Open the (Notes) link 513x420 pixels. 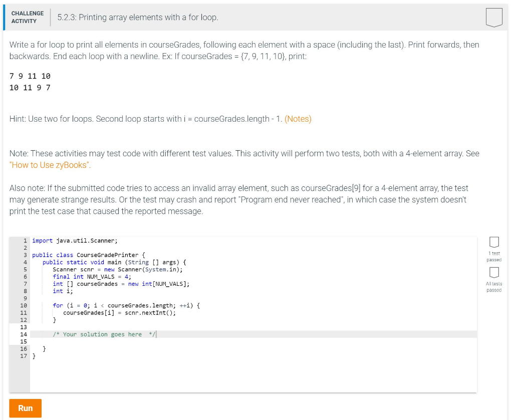(x=298, y=119)
